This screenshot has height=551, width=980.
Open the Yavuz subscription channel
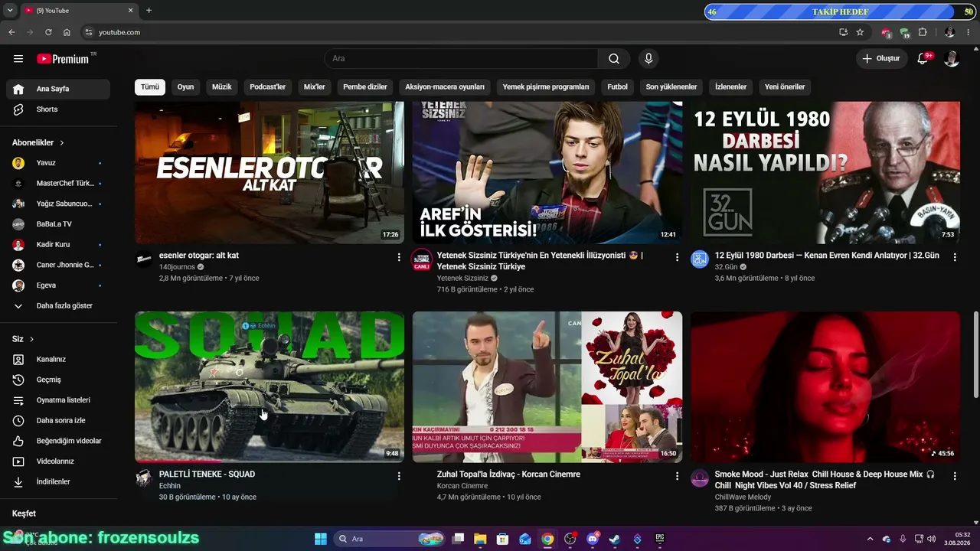click(58, 163)
